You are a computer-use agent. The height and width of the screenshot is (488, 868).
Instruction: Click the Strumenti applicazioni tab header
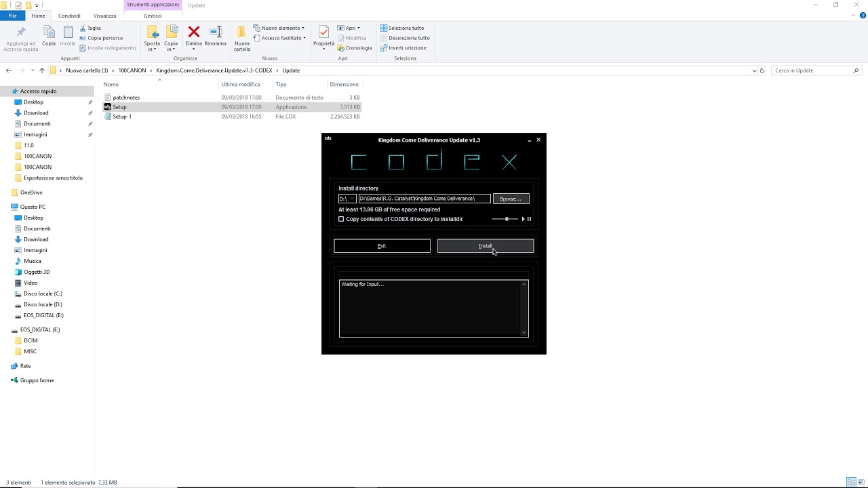(x=153, y=5)
